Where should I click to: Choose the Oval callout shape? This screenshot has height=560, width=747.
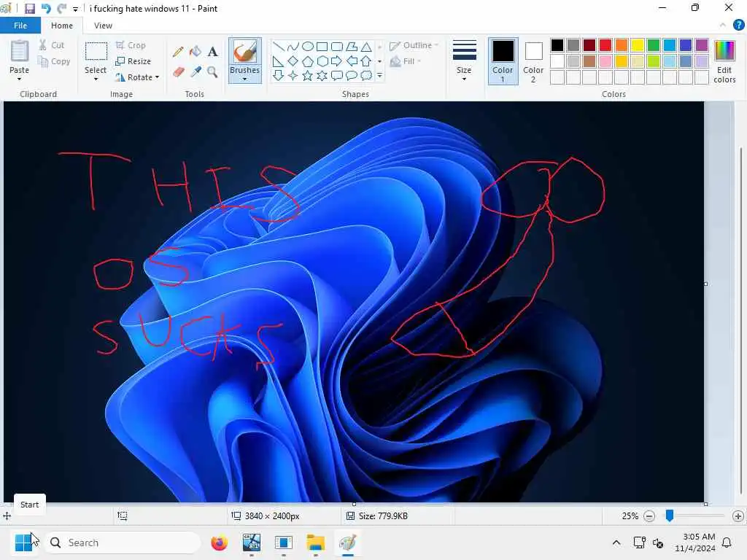click(352, 75)
